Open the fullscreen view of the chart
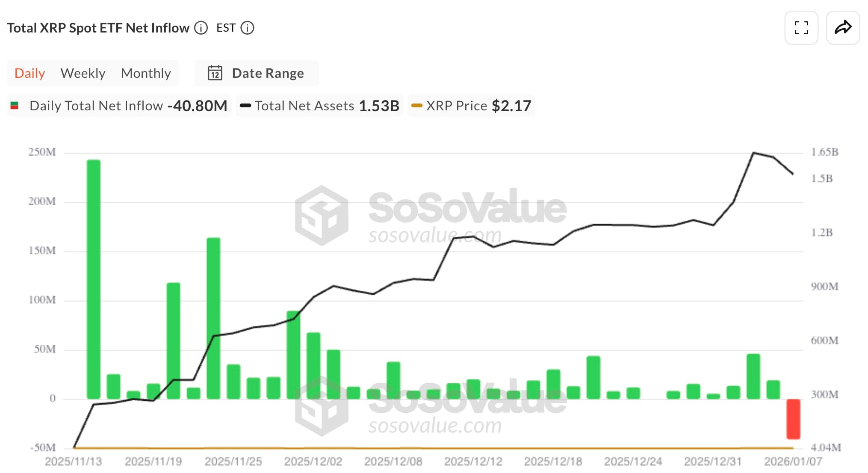This screenshot has width=868, height=473. tap(801, 27)
